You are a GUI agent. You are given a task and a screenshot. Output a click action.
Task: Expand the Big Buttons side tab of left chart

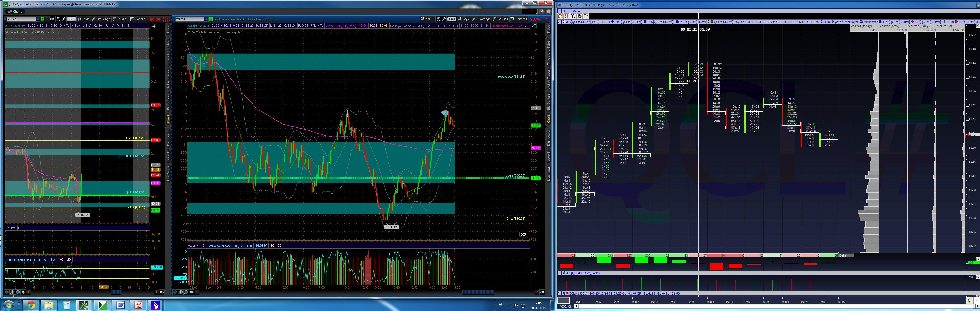168,102
